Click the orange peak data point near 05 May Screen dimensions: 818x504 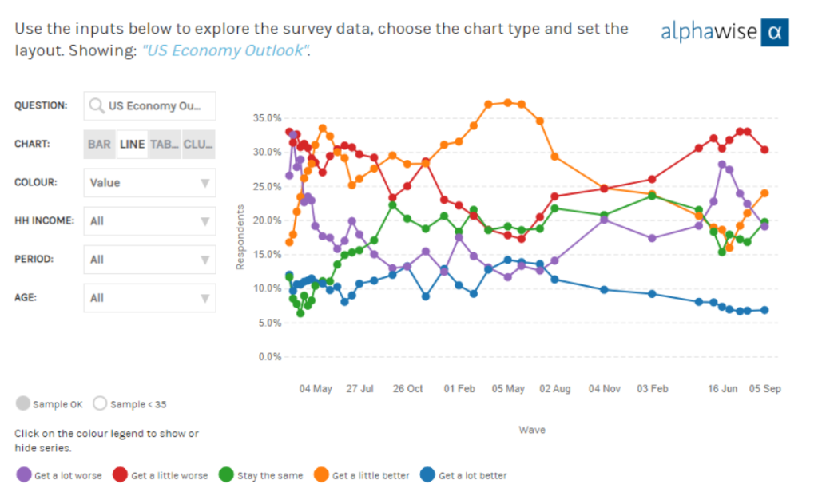click(x=507, y=102)
